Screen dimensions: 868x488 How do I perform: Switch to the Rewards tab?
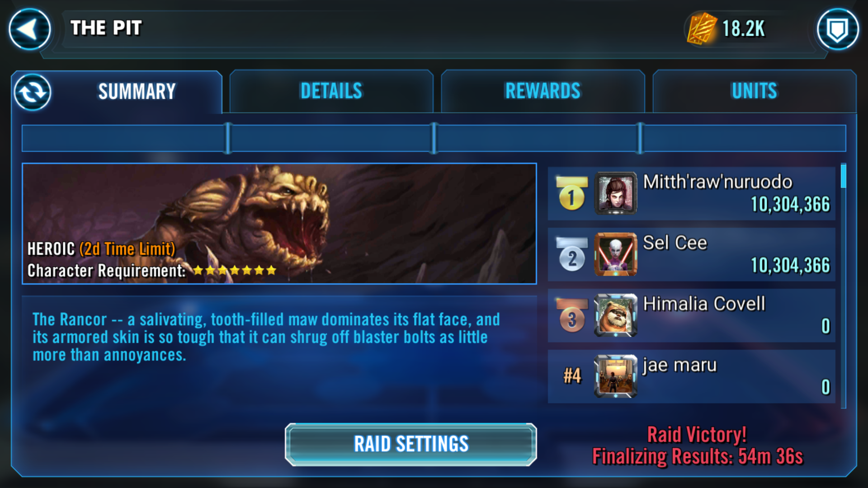pyautogui.click(x=542, y=91)
